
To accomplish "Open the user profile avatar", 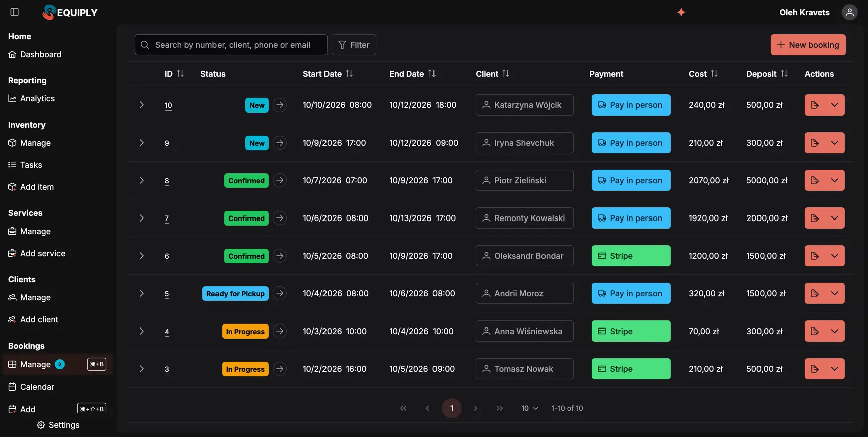I will coord(849,12).
